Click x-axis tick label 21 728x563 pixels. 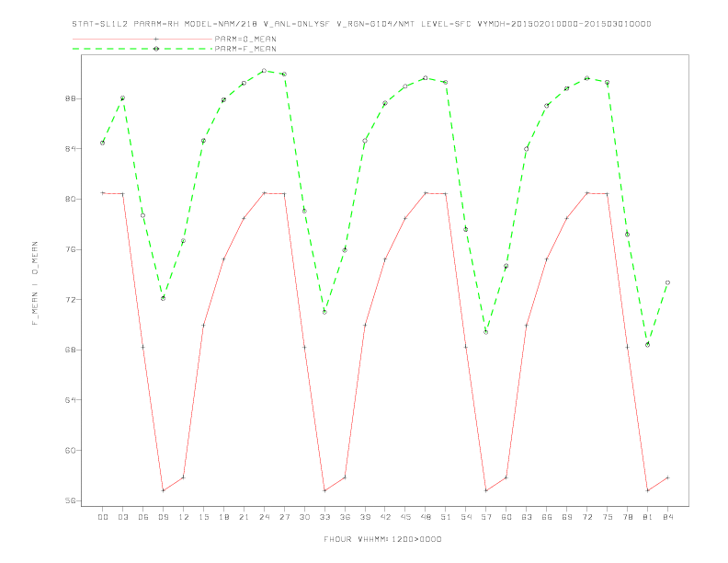244,517
